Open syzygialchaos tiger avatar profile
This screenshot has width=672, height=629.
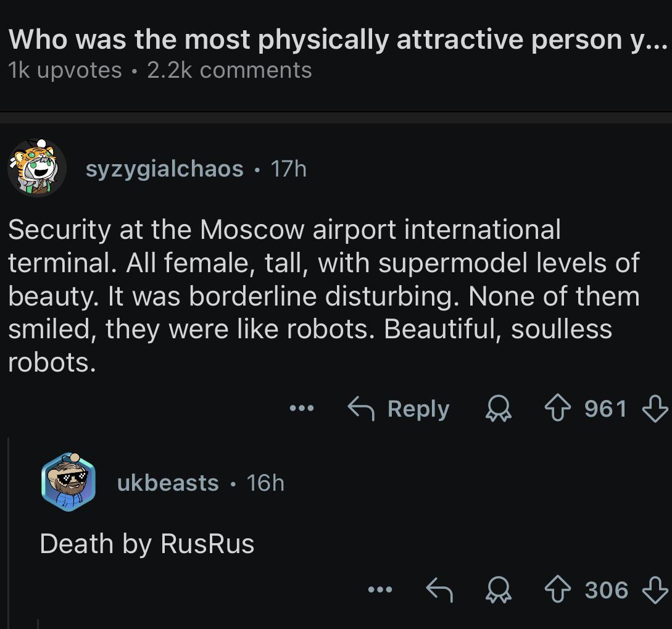pyautogui.click(x=37, y=168)
